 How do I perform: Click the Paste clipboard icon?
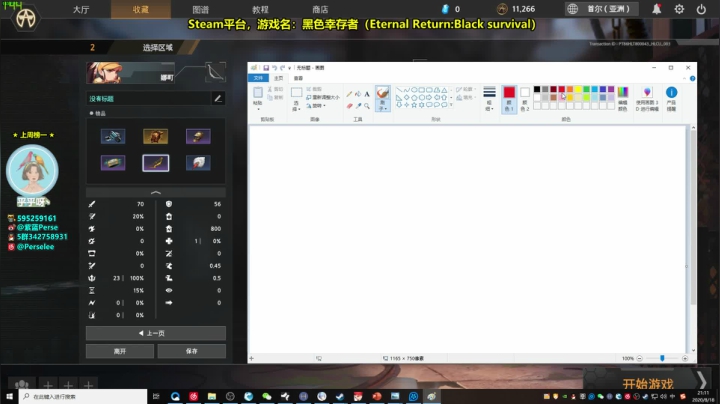[258, 92]
